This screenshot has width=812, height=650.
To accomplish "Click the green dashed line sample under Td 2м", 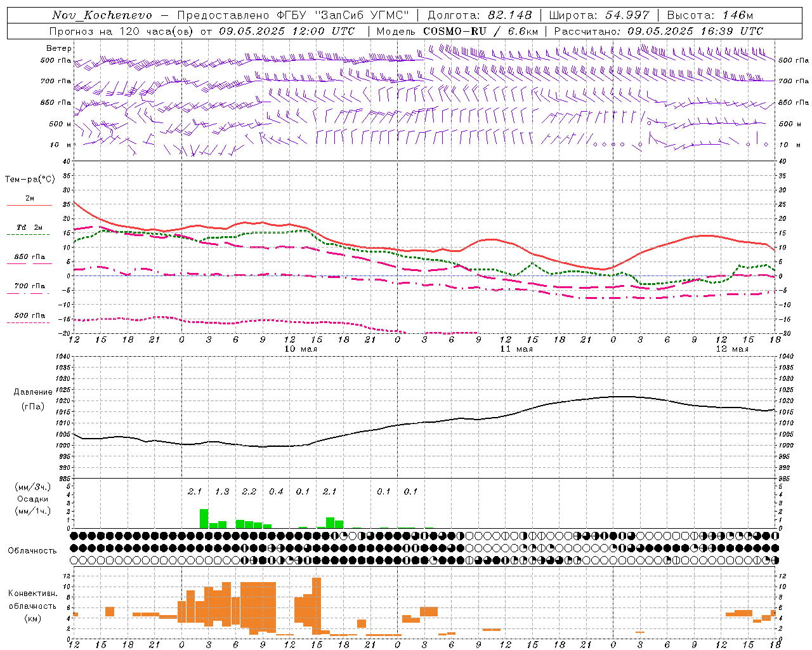I will point(29,234).
